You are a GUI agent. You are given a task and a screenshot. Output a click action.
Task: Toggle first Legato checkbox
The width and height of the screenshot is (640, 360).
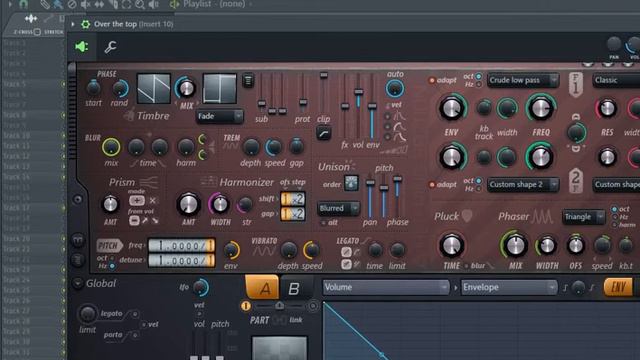pyautogui.click(x=346, y=252)
